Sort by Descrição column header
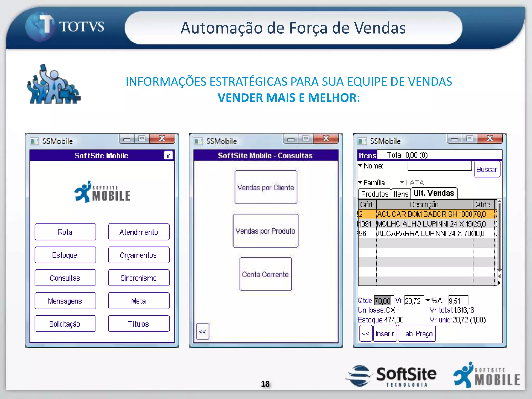 [424, 204]
